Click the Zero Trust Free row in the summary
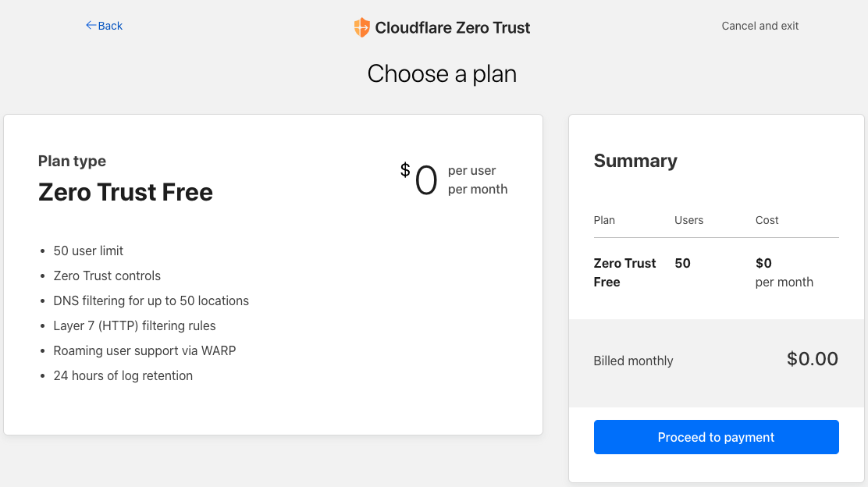The image size is (868, 487). pyautogui.click(x=716, y=272)
